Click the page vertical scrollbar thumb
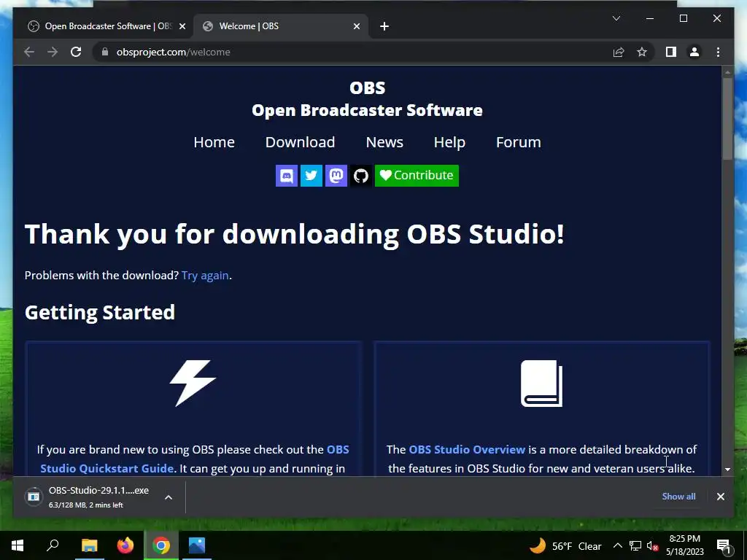 coord(727,119)
